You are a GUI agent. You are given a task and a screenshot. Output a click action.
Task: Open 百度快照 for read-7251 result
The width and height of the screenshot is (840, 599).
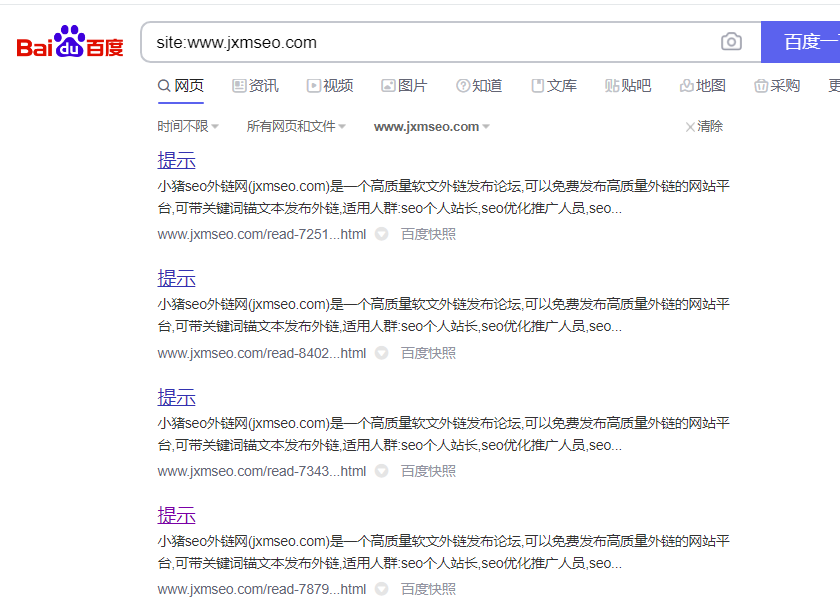[429, 234]
